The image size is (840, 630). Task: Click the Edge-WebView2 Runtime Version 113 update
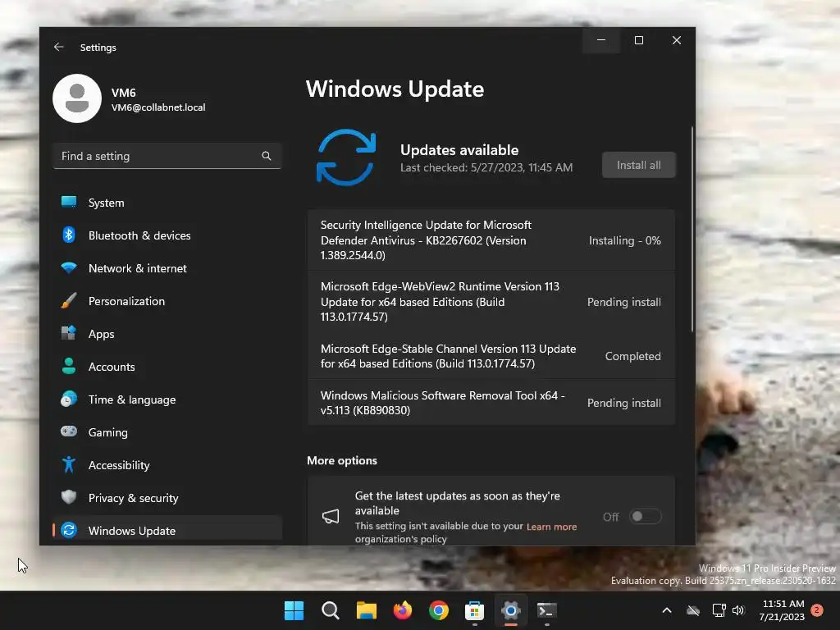tap(491, 302)
